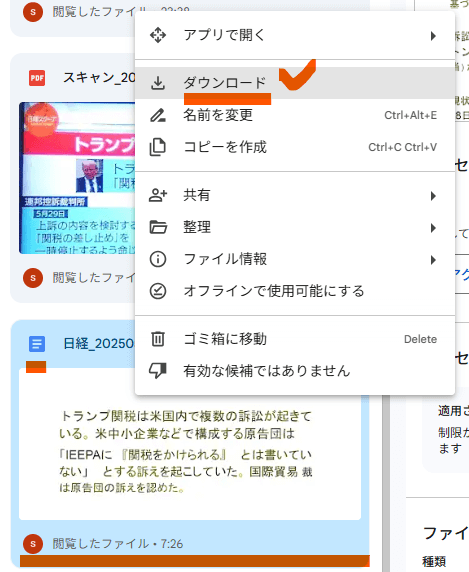Click the trash can icon
Image resolution: width=469 pixels, height=572 pixels.
click(158, 339)
